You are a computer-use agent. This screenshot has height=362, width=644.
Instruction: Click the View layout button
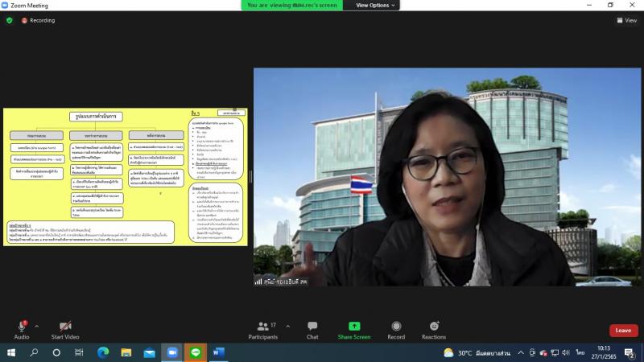pyautogui.click(x=627, y=20)
